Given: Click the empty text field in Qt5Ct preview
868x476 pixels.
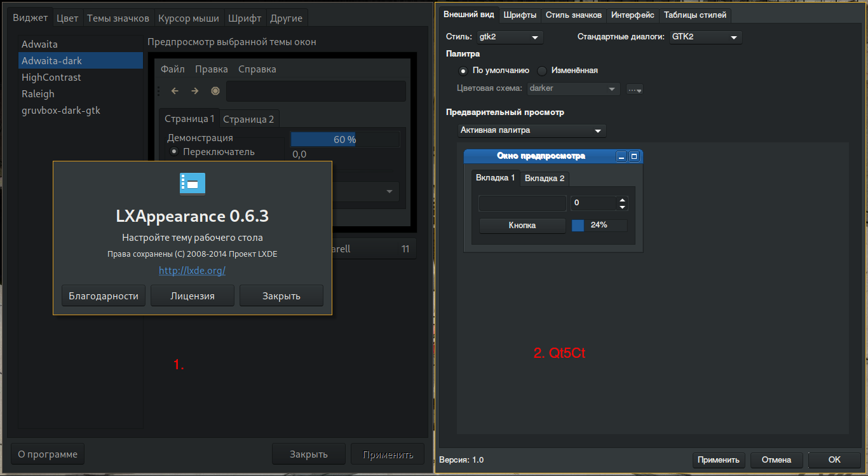Looking at the screenshot, I should [x=522, y=203].
